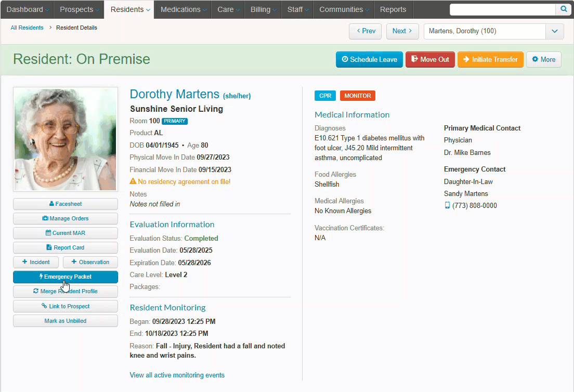
Task: Click the Link to Prospect chain icon
Action: tap(44, 306)
